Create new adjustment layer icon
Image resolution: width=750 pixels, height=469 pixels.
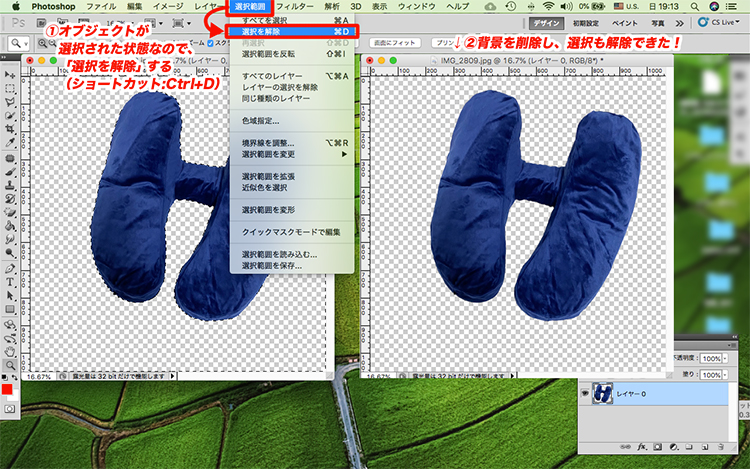coord(673,447)
